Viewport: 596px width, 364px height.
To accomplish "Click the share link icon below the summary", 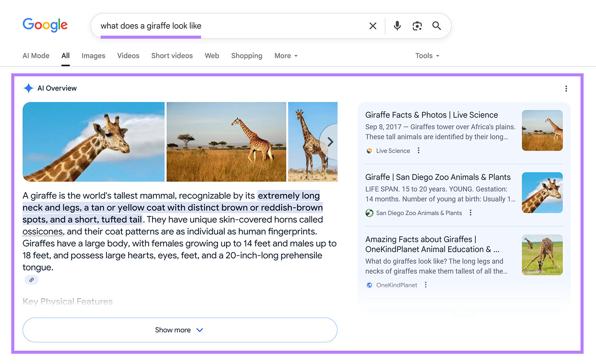I will pos(31,280).
